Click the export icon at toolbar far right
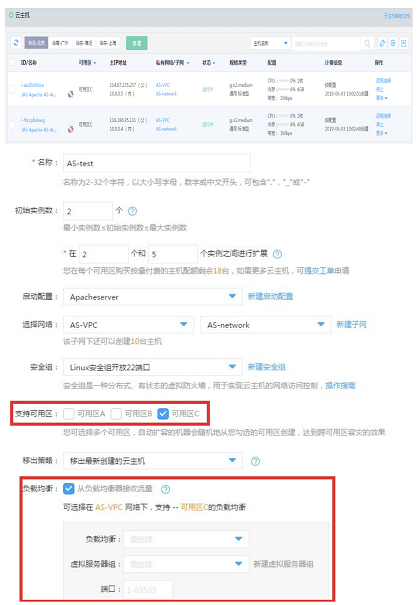 click(x=403, y=43)
